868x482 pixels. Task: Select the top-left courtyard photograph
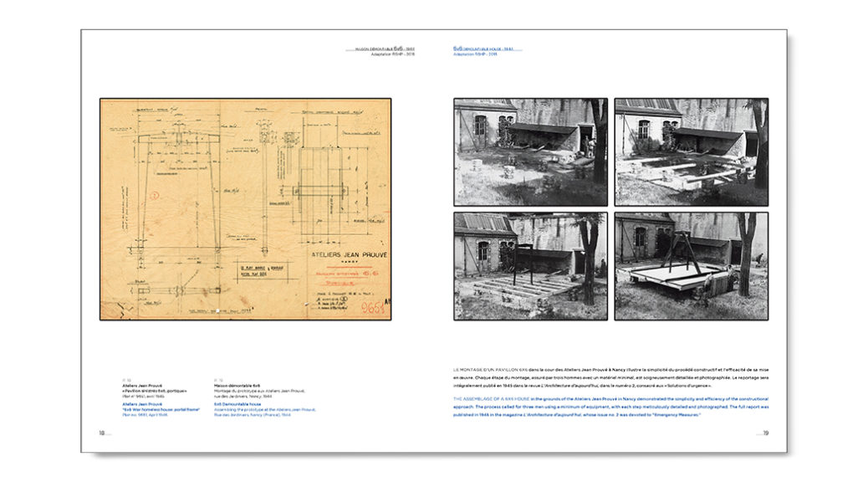pyautogui.click(x=530, y=151)
